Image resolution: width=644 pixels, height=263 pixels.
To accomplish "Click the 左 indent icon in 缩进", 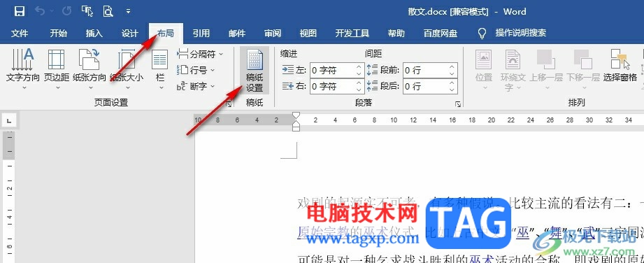I will (x=288, y=70).
